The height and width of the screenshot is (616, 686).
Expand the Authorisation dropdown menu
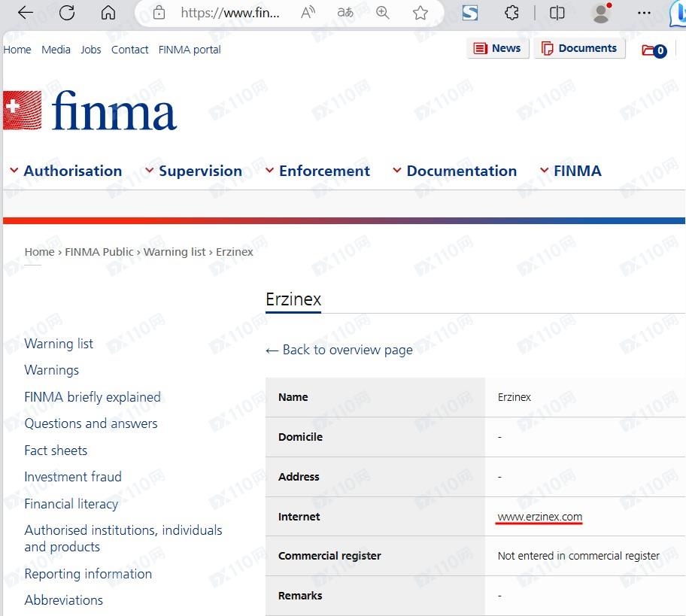coord(66,171)
